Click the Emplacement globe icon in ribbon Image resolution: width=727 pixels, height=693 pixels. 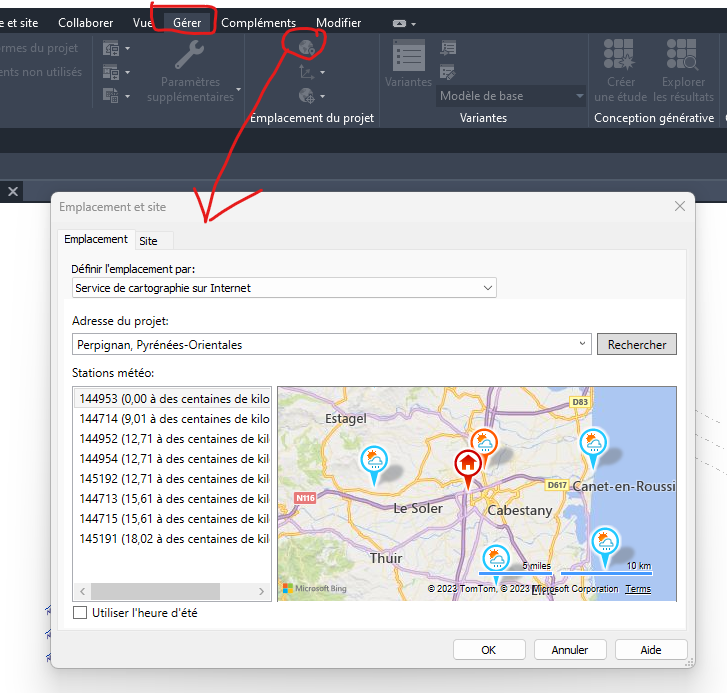[306, 47]
